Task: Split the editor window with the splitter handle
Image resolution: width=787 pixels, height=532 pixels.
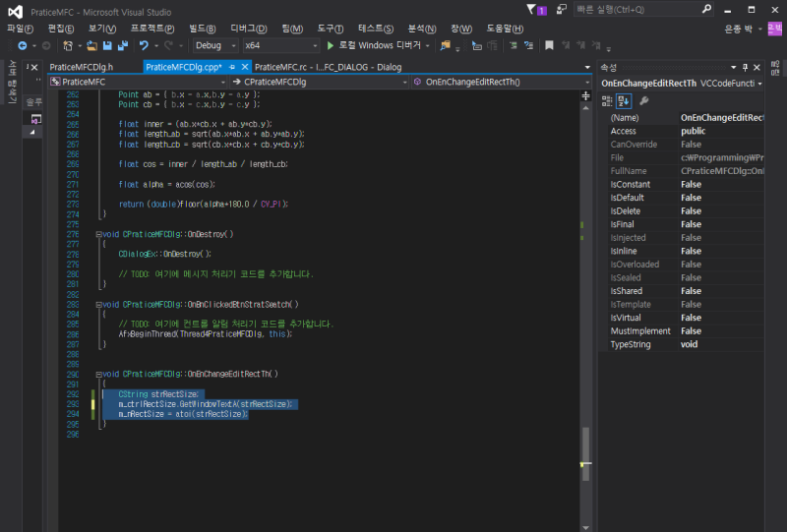Action: [585, 95]
